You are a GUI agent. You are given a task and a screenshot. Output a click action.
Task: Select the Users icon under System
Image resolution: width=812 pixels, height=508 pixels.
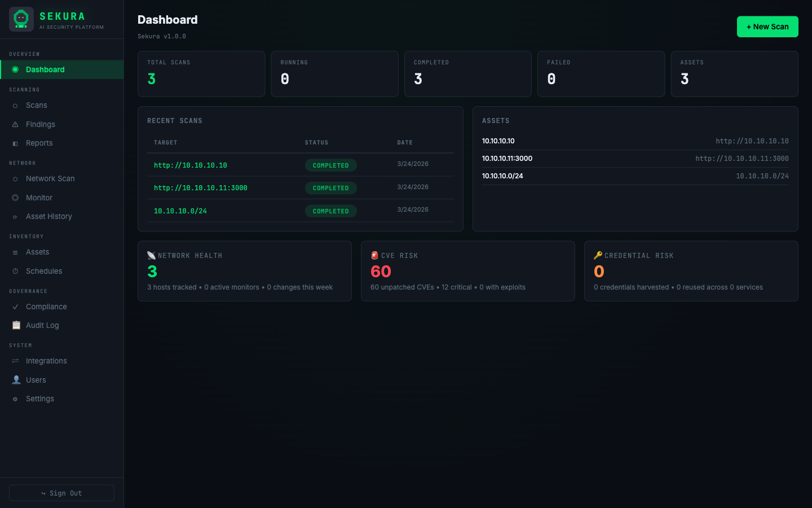pos(16,379)
